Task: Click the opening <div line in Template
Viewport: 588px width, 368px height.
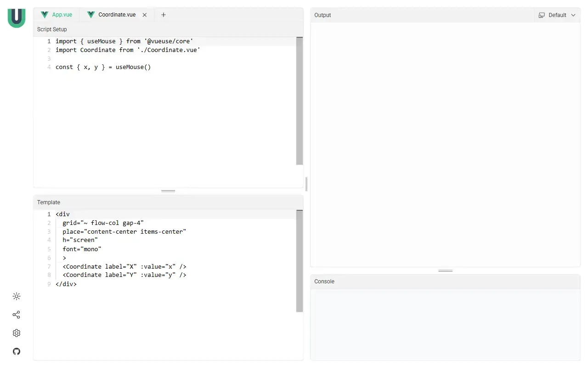Action: pos(62,214)
